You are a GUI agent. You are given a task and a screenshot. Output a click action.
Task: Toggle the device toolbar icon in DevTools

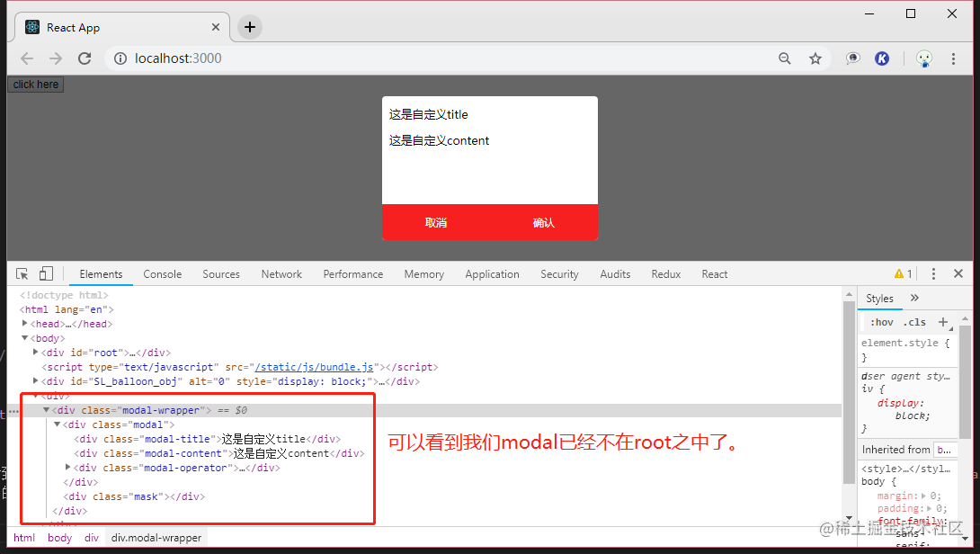(46, 274)
